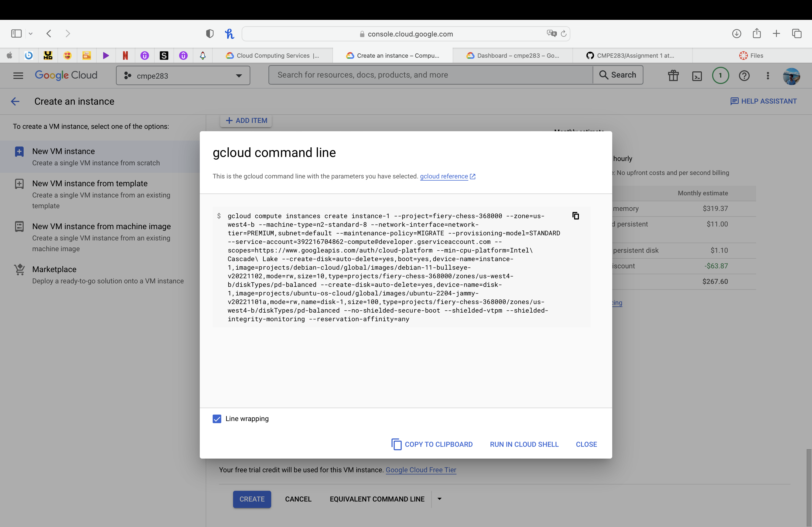Open the gcloud reference link
This screenshot has width=812, height=527.
pyautogui.click(x=444, y=176)
